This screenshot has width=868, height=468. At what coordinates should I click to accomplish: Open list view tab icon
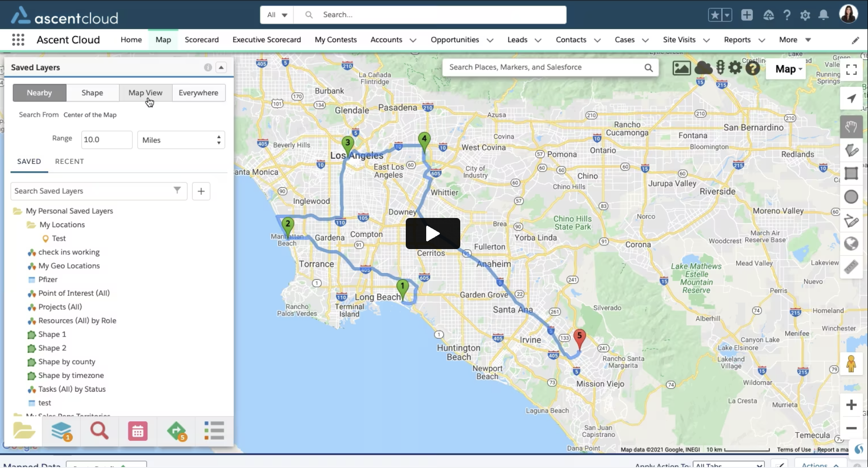214,431
